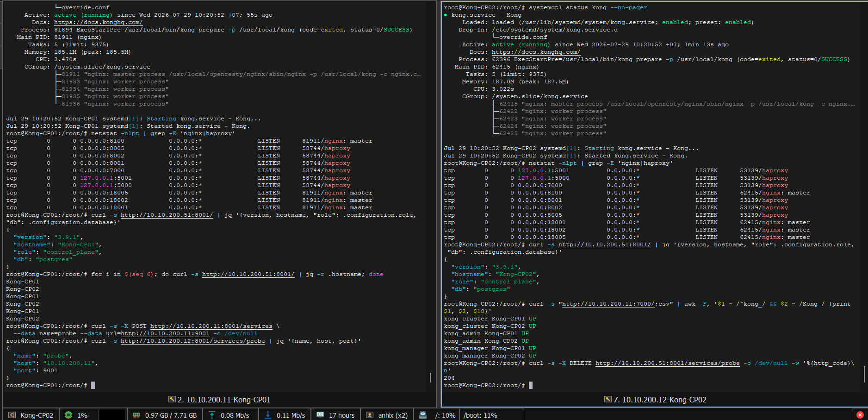868x420 pixels.
Task: Click the 'kong_cluster Kong-CP01 UP' output line
Action: point(490,319)
